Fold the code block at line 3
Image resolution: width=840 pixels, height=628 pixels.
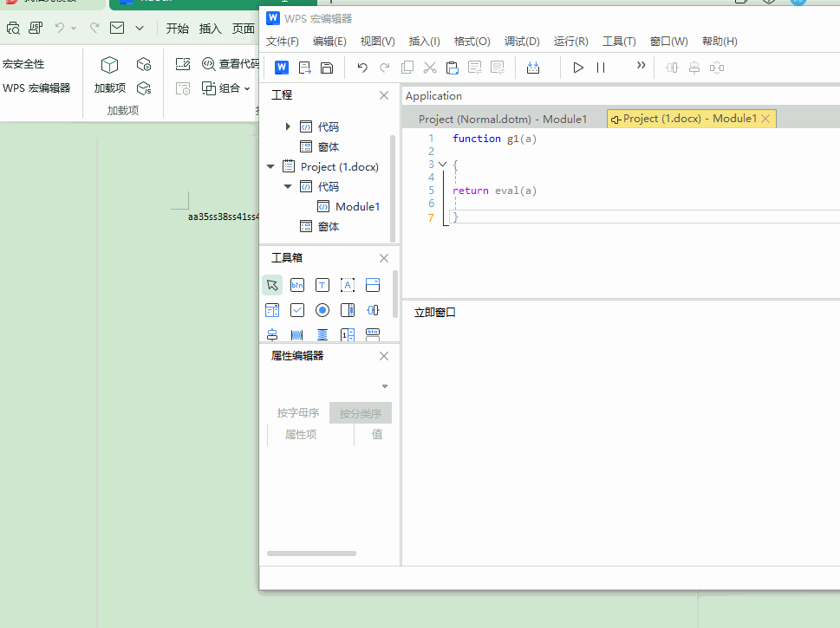(442, 165)
